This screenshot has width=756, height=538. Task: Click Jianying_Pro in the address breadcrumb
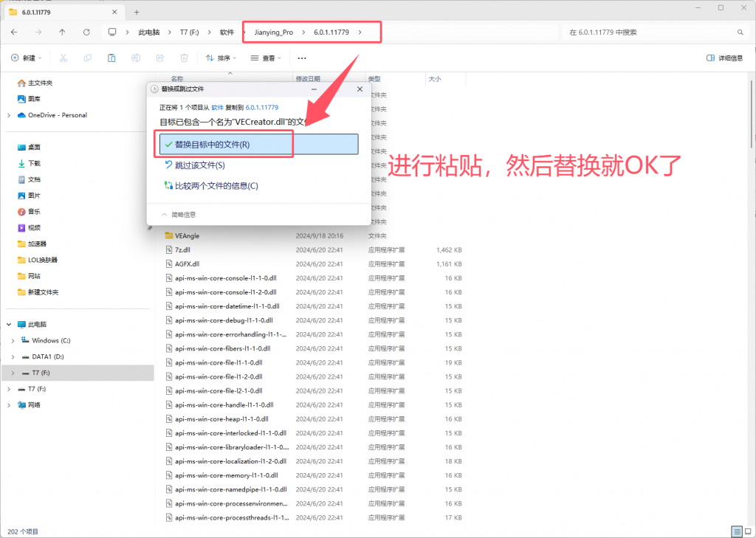click(x=273, y=32)
